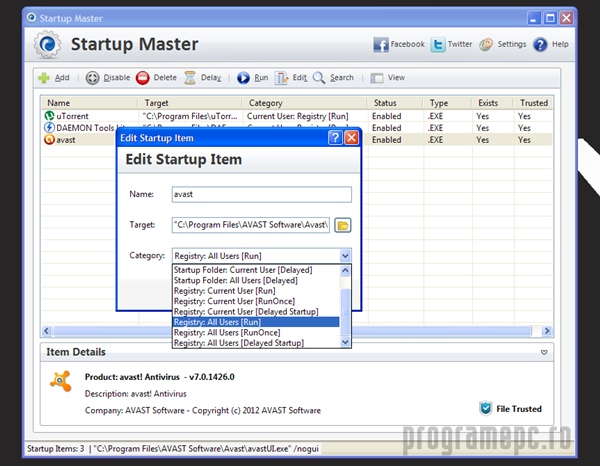The width and height of the screenshot is (600, 466).
Task: Click the DAEMON Tools row icon
Action: (49, 127)
